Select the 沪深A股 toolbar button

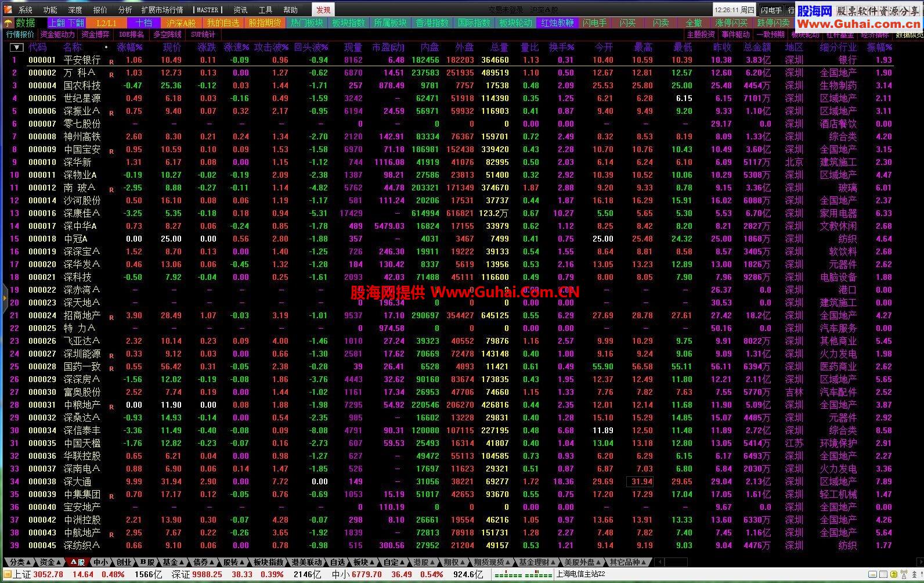(181, 23)
